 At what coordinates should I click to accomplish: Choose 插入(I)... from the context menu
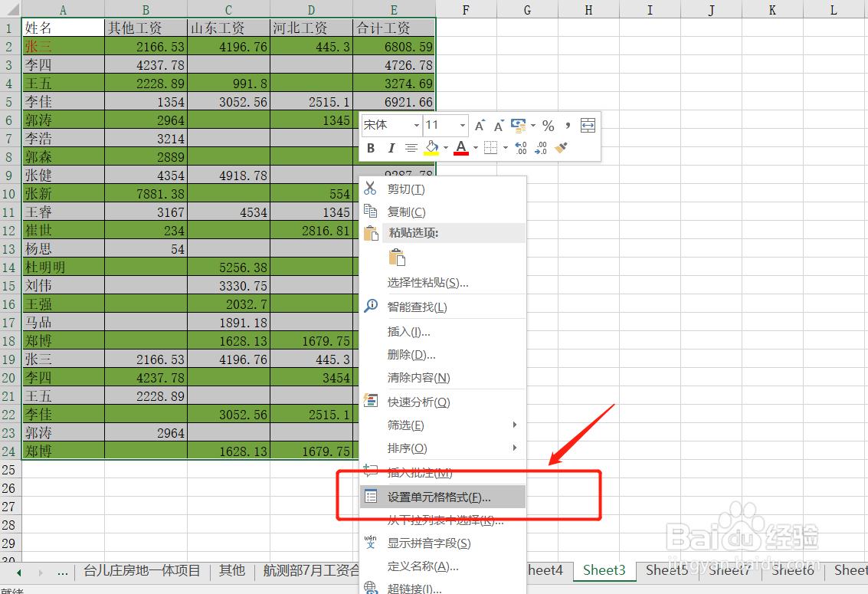[x=442, y=332]
